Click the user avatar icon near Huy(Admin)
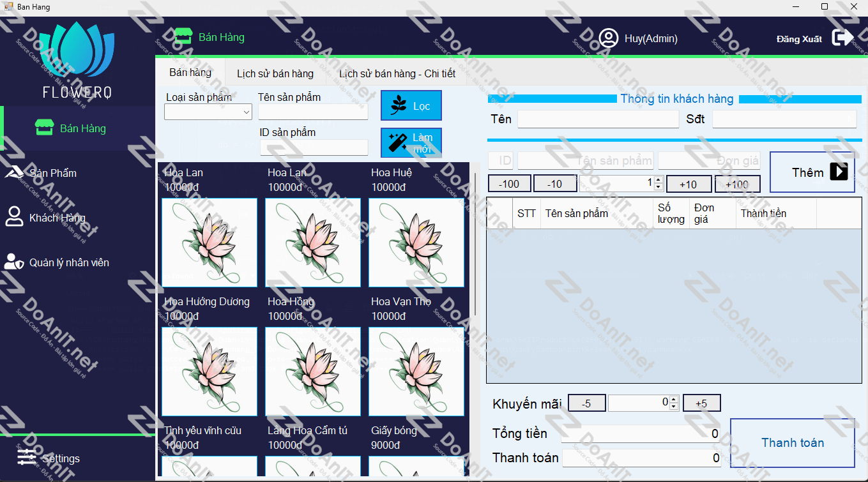 click(x=609, y=38)
